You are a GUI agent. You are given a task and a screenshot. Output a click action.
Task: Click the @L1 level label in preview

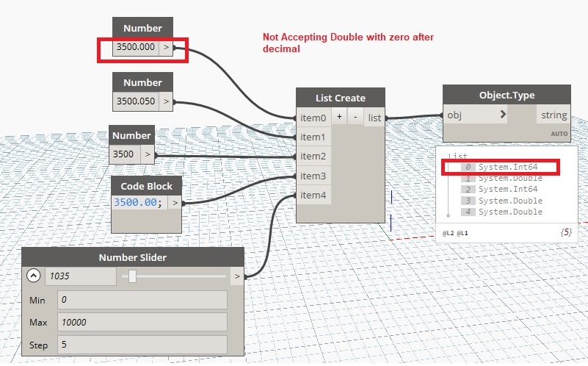462,233
